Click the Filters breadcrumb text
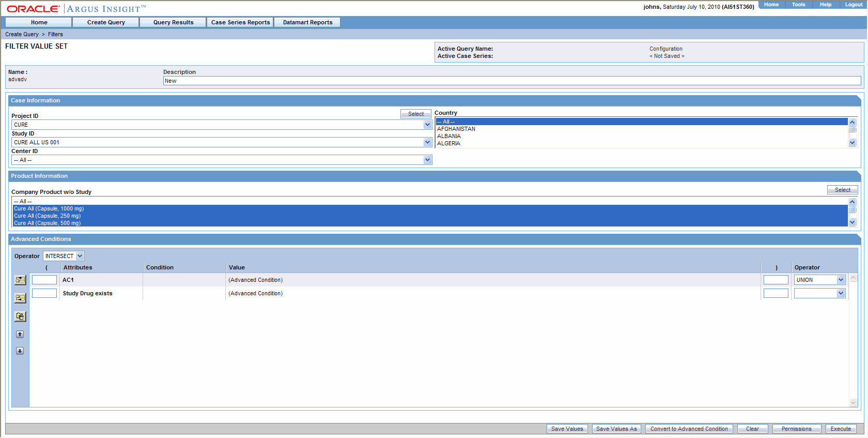Viewport: 868px width, 438px height. point(55,34)
